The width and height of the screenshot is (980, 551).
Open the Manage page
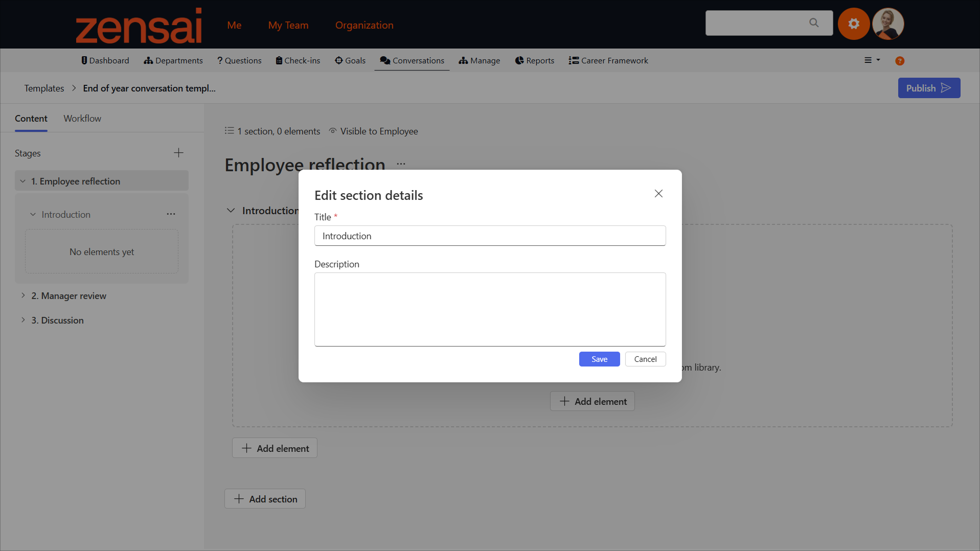pyautogui.click(x=480, y=60)
